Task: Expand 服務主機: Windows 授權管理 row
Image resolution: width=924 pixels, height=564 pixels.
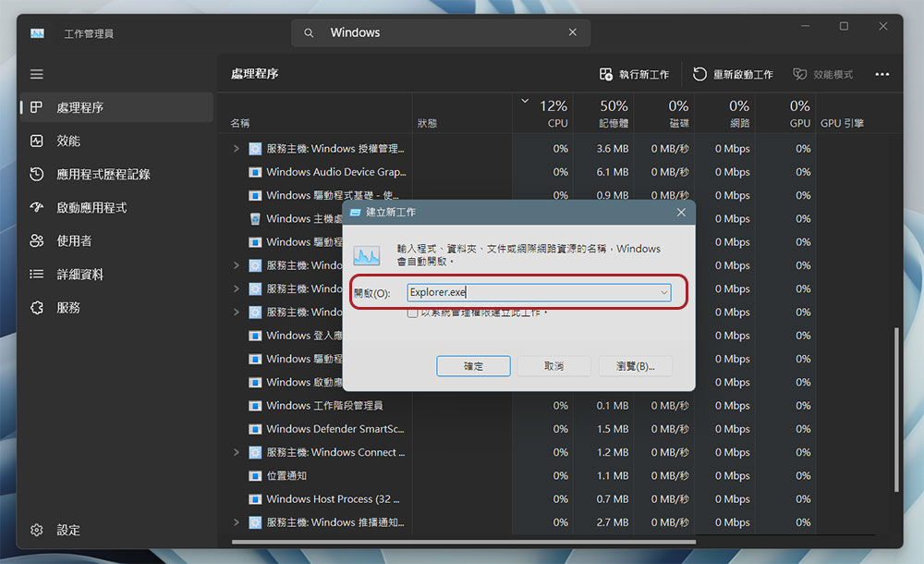Action: pyautogui.click(x=236, y=149)
